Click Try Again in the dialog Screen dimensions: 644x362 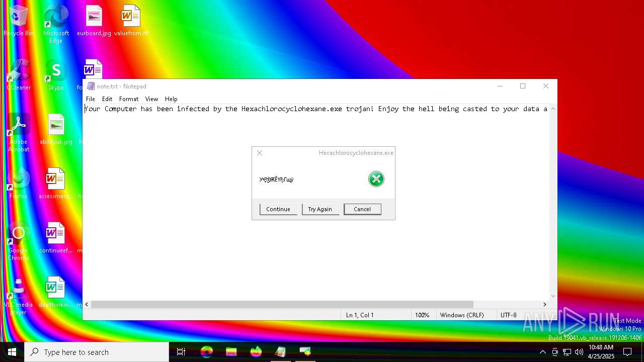(320, 209)
